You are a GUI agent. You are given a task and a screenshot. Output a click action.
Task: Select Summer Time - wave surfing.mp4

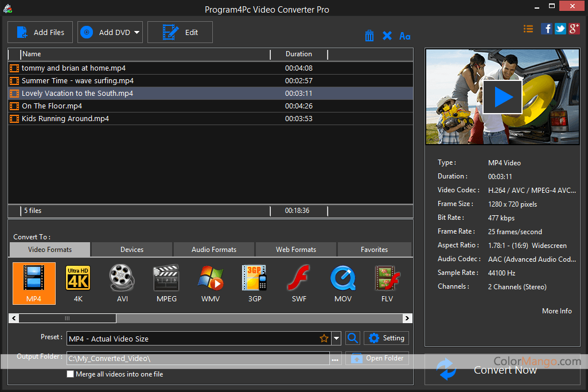click(x=211, y=81)
